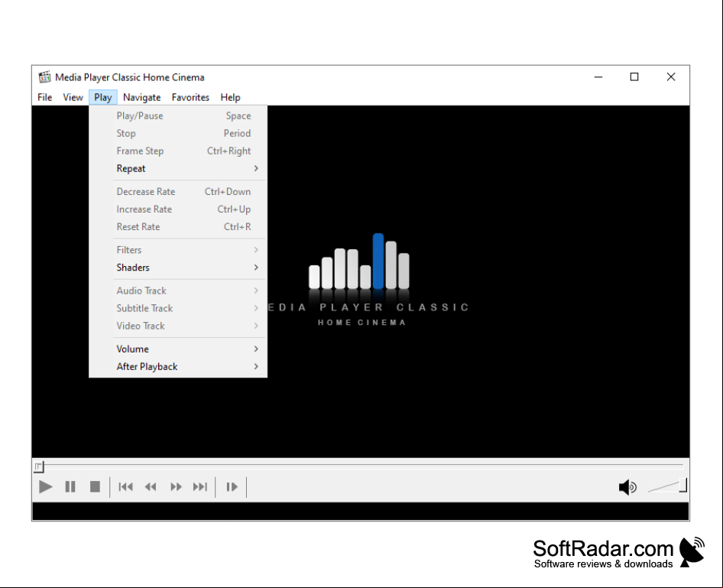Screen dimensions: 723x588
Task: Click the seek bar track
Action: click(361, 466)
